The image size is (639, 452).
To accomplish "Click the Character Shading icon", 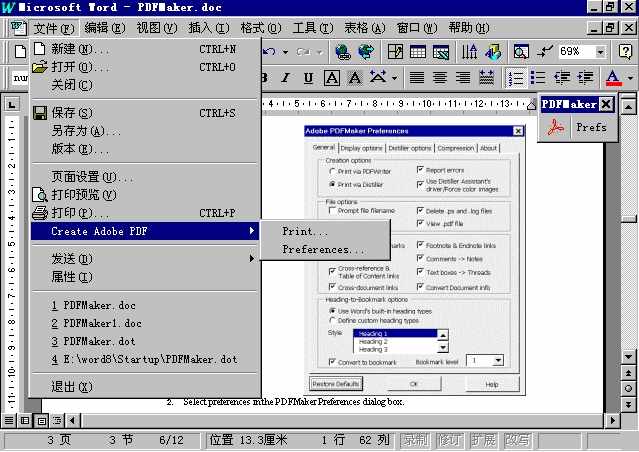I will point(355,77).
